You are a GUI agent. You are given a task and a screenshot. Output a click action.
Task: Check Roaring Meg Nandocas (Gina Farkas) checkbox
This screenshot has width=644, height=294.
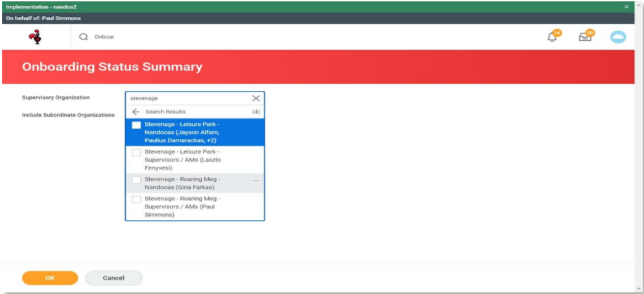[136, 180]
